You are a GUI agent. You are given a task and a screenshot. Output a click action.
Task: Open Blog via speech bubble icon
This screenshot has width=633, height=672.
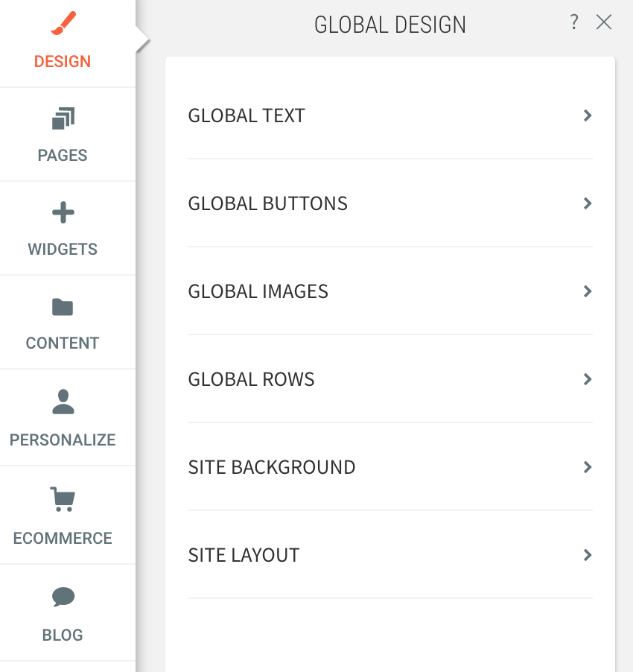pos(63,597)
